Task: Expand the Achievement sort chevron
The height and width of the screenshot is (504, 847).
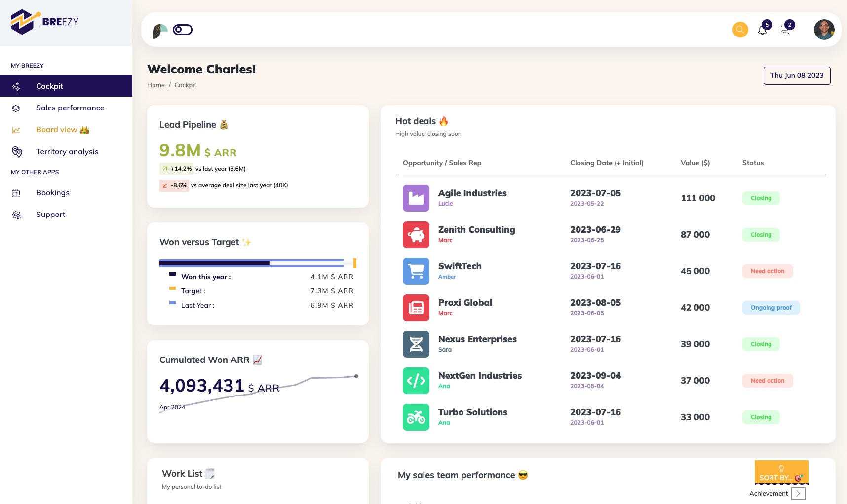Action: [x=798, y=494]
